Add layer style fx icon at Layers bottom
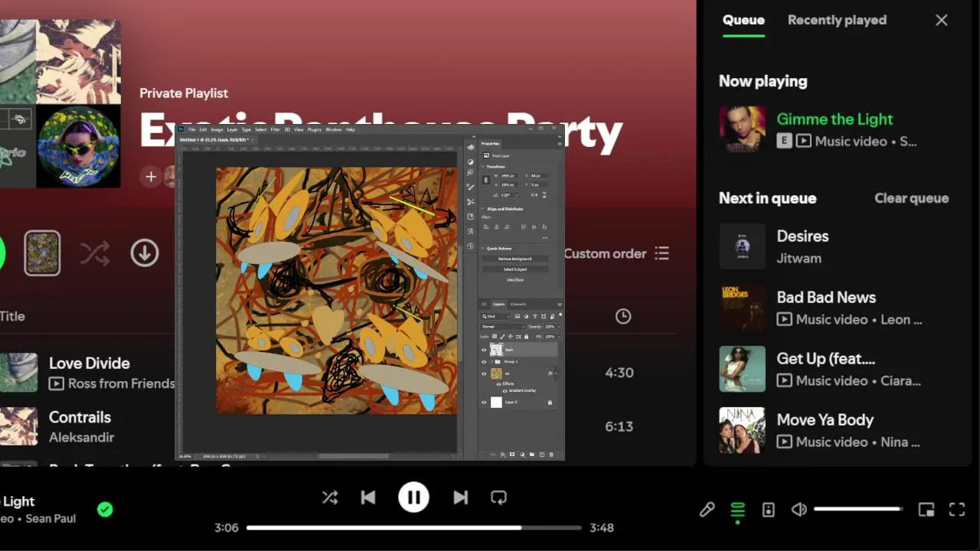This screenshot has width=980, height=551. [x=503, y=455]
